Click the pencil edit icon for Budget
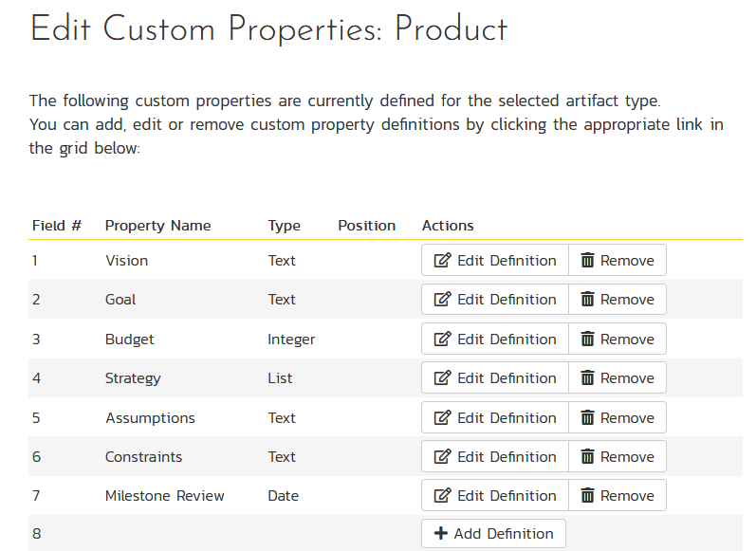 (442, 340)
